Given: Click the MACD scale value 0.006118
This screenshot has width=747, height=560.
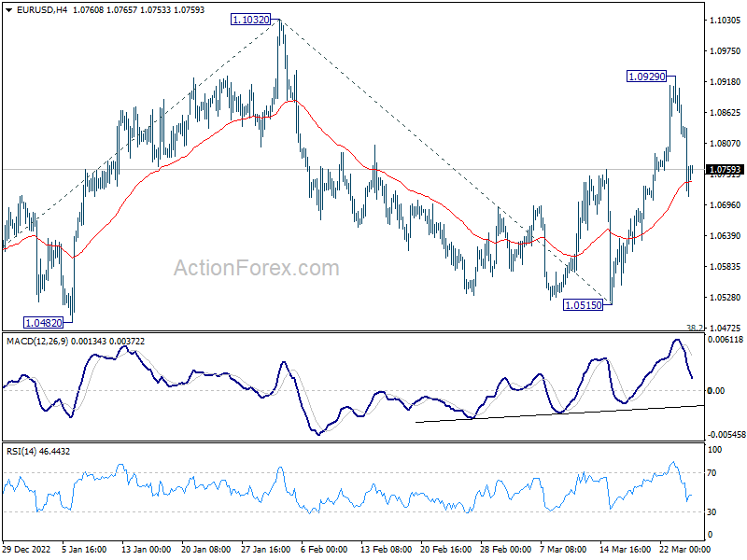Looking at the screenshot, I should pyautogui.click(x=726, y=340).
